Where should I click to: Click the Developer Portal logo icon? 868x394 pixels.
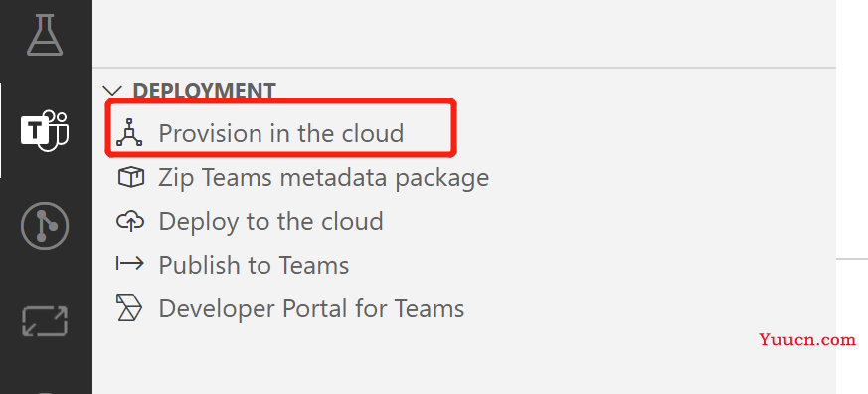129,307
